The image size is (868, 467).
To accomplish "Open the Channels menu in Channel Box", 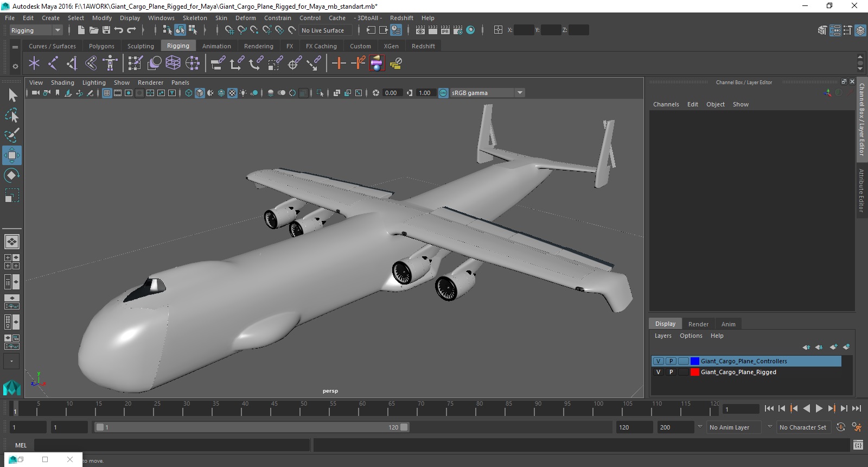I will click(666, 104).
